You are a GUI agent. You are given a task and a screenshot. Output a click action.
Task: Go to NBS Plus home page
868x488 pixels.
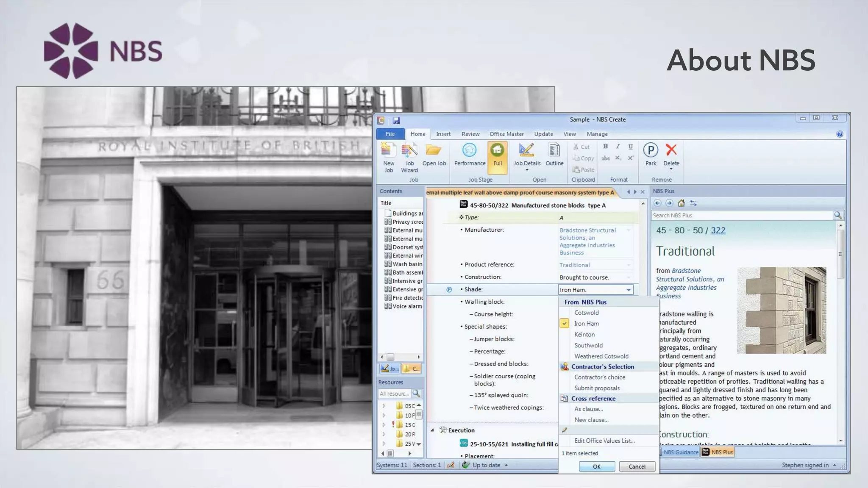tap(681, 203)
